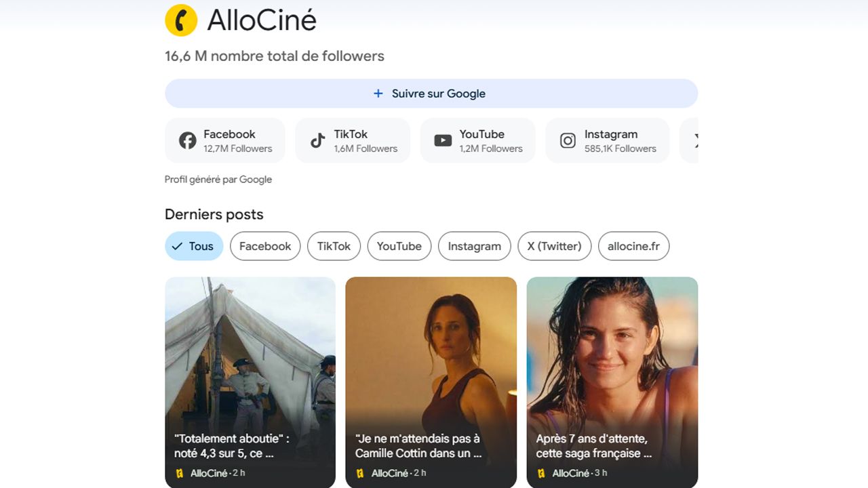The image size is (868, 488).
Task: Click the YouTube play logo icon
Action: (443, 140)
